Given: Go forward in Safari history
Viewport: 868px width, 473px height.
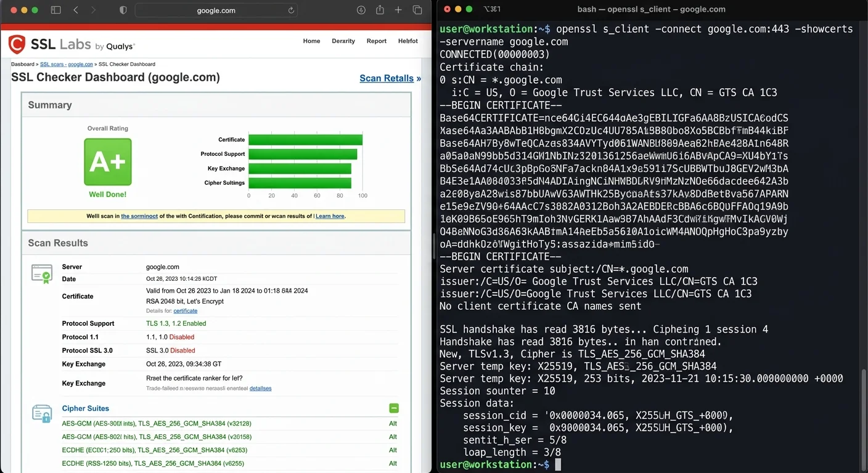Looking at the screenshot, I should pos(94,10).
